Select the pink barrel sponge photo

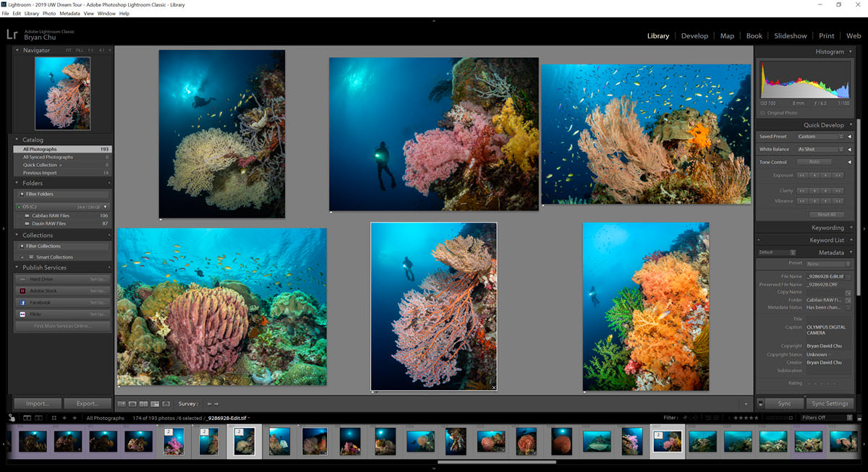221,307
